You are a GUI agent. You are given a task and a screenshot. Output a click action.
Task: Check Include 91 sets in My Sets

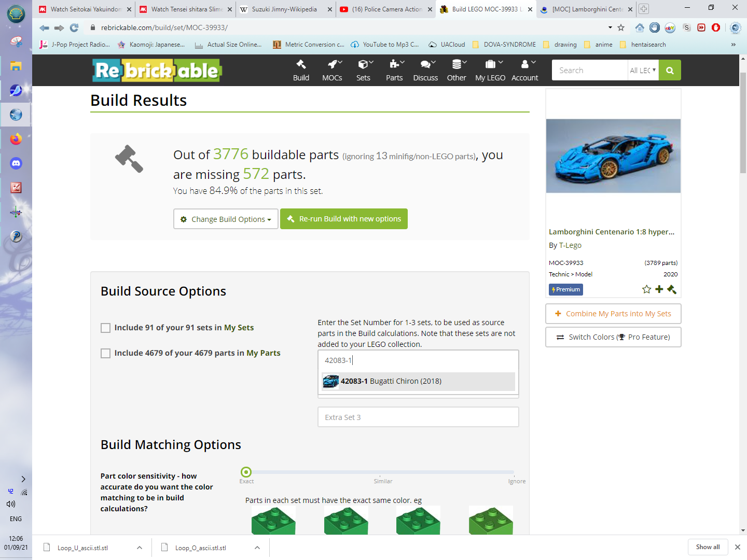(x=105, y=328)
